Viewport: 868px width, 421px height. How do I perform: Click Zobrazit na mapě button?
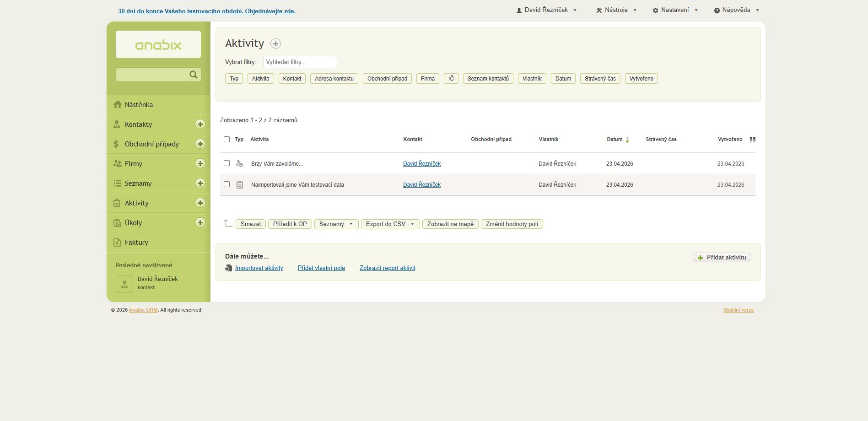[451, 224]
